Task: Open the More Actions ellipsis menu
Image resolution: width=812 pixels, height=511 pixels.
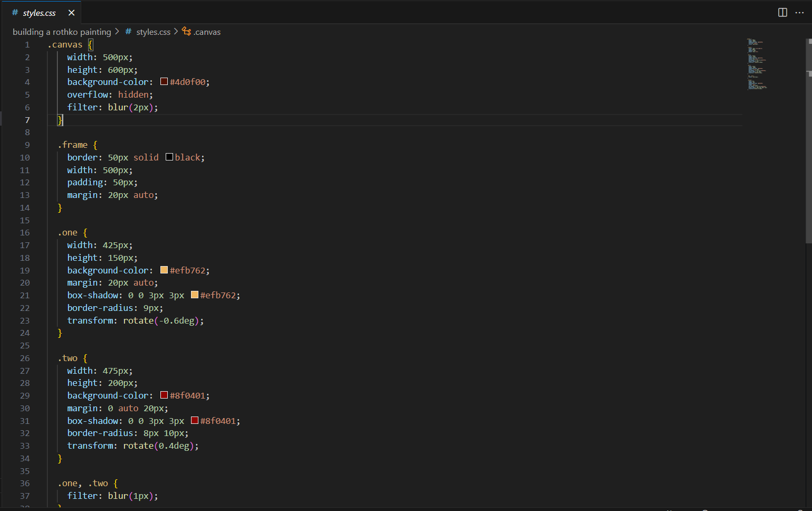Action: coord(799,13)
